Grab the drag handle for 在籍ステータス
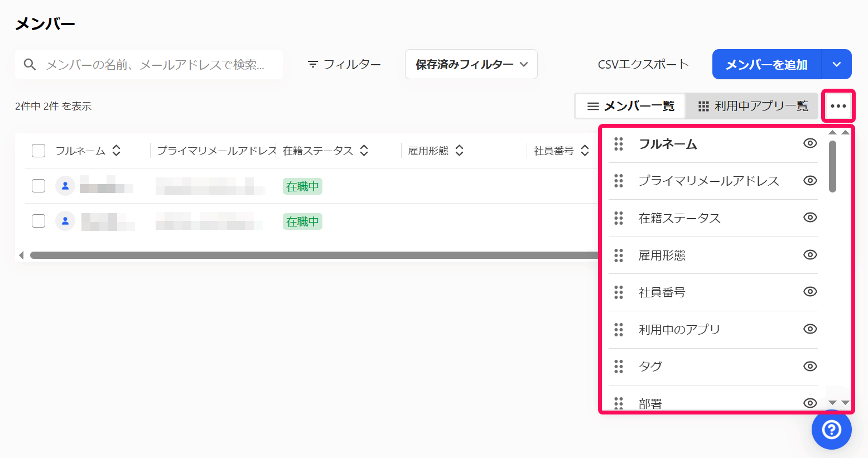868x458 pixels. coord(619,218)
